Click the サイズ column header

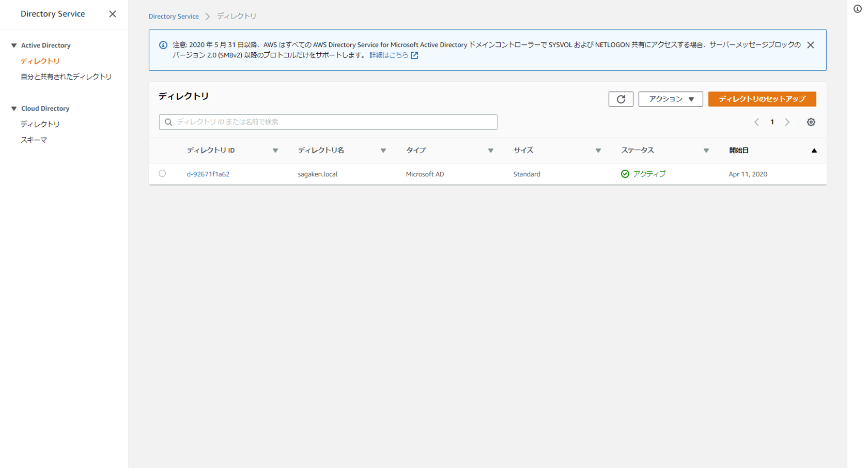point(523,150)
